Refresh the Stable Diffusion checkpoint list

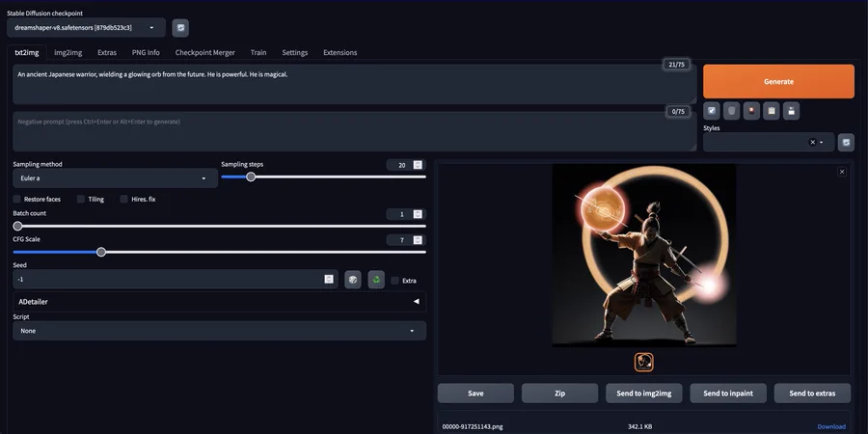tap(180, 28)
